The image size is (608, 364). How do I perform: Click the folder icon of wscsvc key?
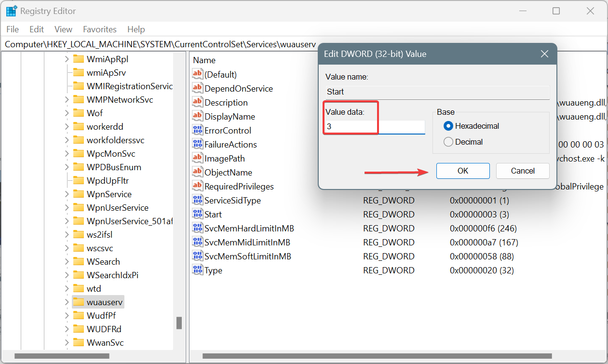79,248
